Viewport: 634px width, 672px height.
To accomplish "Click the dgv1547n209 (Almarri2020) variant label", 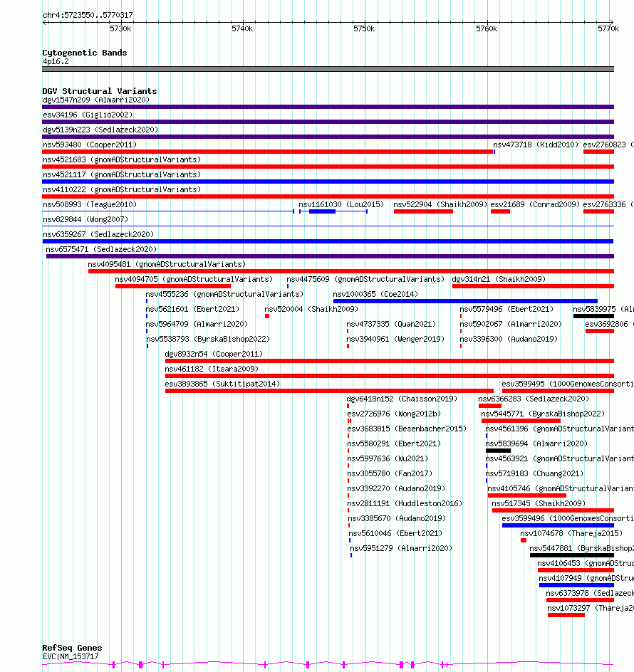I will click(x=96, y=100).
